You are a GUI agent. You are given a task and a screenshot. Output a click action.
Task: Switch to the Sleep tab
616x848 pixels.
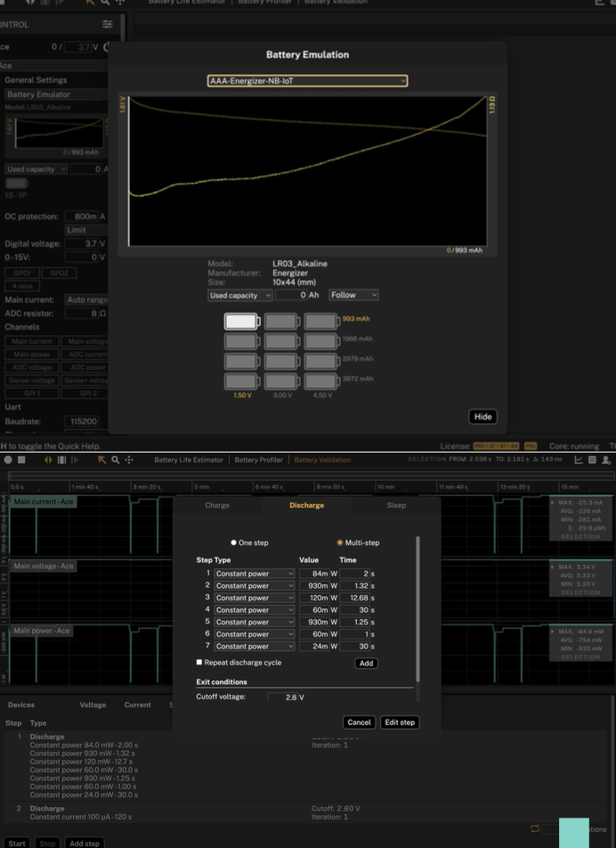tap(396, 505)
